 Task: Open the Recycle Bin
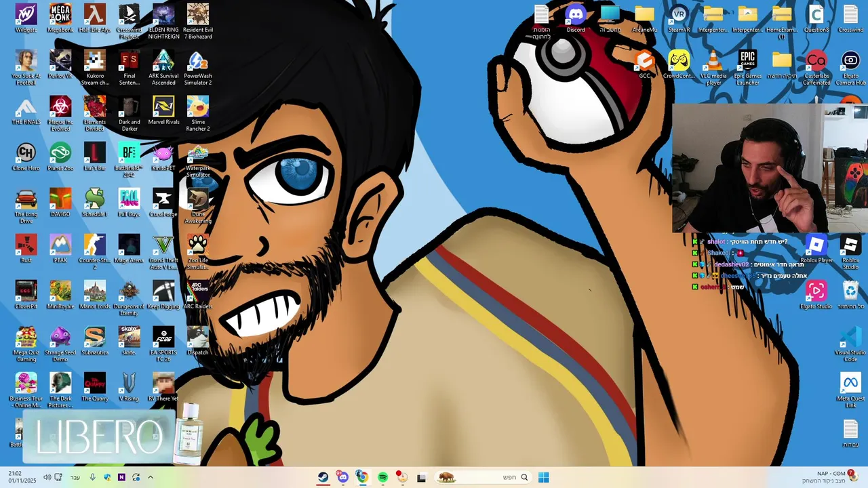coord(850,295)
